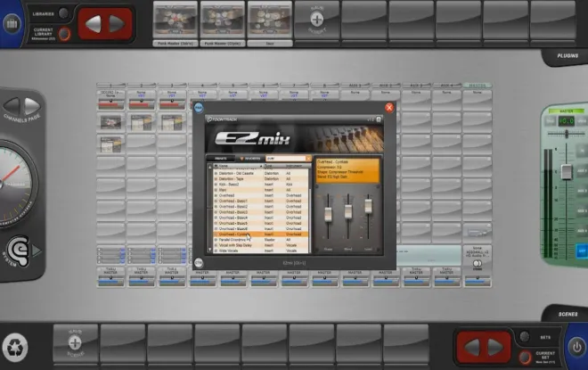Select the Distortion - Tape preset
Screen dimensions: 588x370
click(x=261, y=179)
